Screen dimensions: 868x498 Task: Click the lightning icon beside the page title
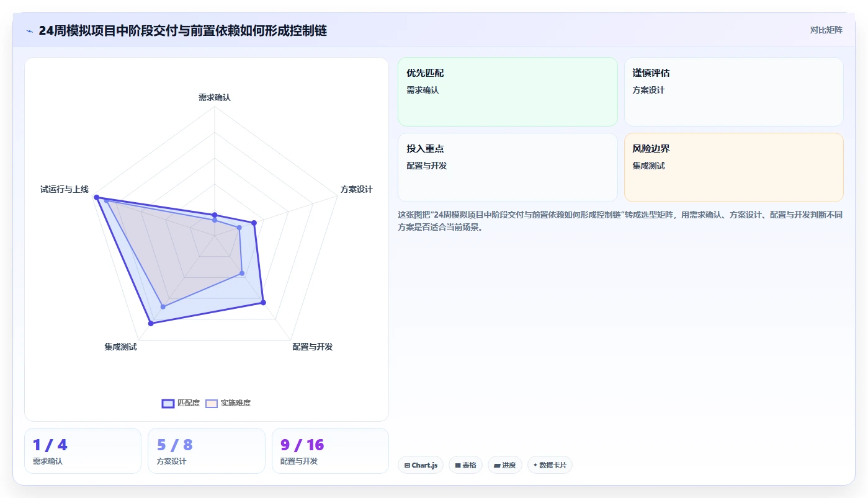30,30
